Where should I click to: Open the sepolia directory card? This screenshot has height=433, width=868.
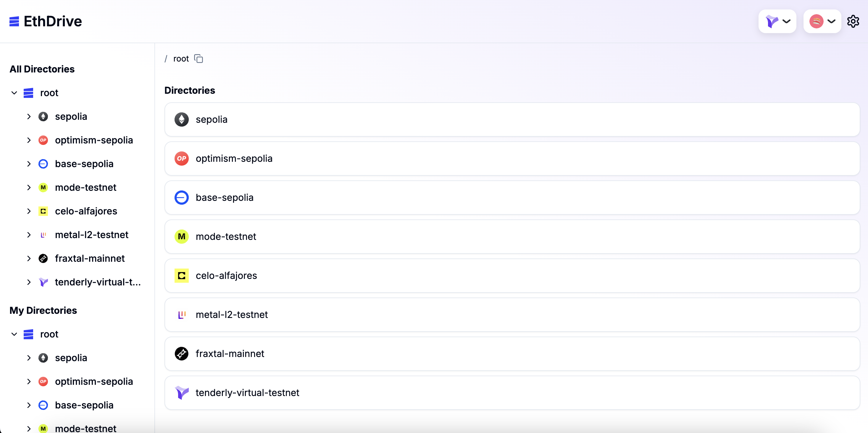(x=512, y=119)
